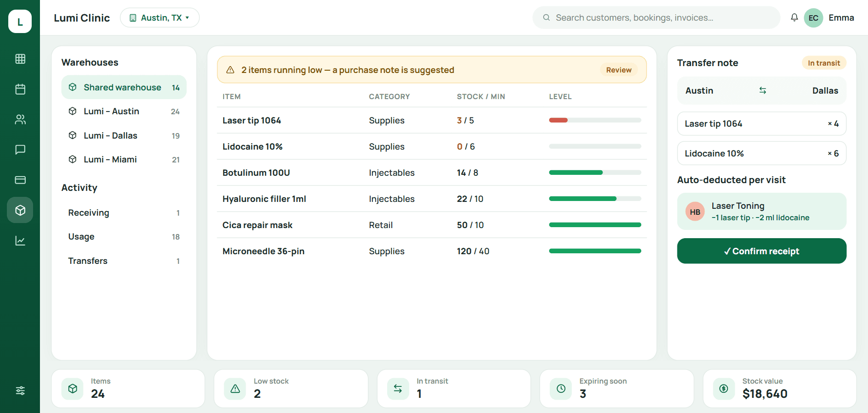Click the magnifier icon in the search bar

point(547,17)
